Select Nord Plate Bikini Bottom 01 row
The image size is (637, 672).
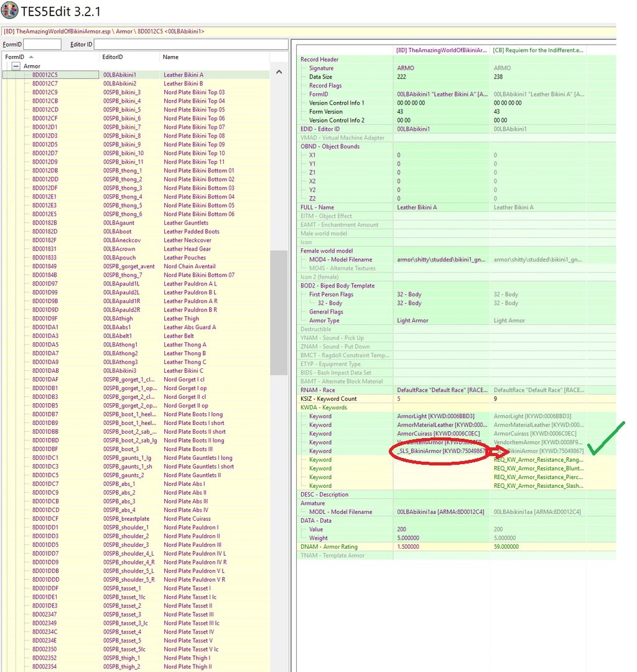(136, 170)
